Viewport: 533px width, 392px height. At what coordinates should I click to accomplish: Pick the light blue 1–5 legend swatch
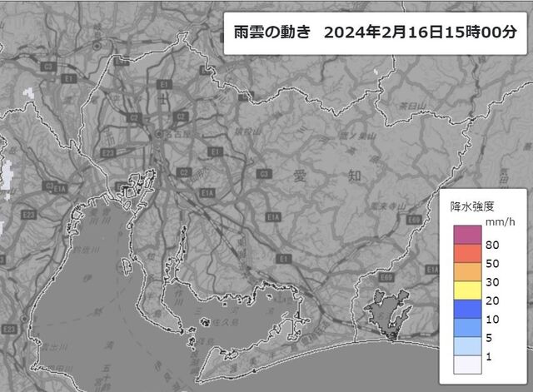click(467, 346)
